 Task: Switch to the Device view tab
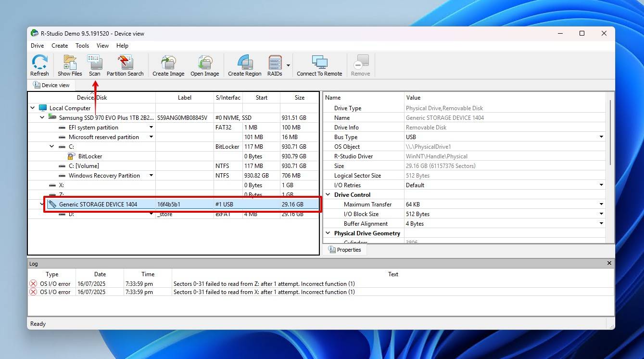[51, 85]
